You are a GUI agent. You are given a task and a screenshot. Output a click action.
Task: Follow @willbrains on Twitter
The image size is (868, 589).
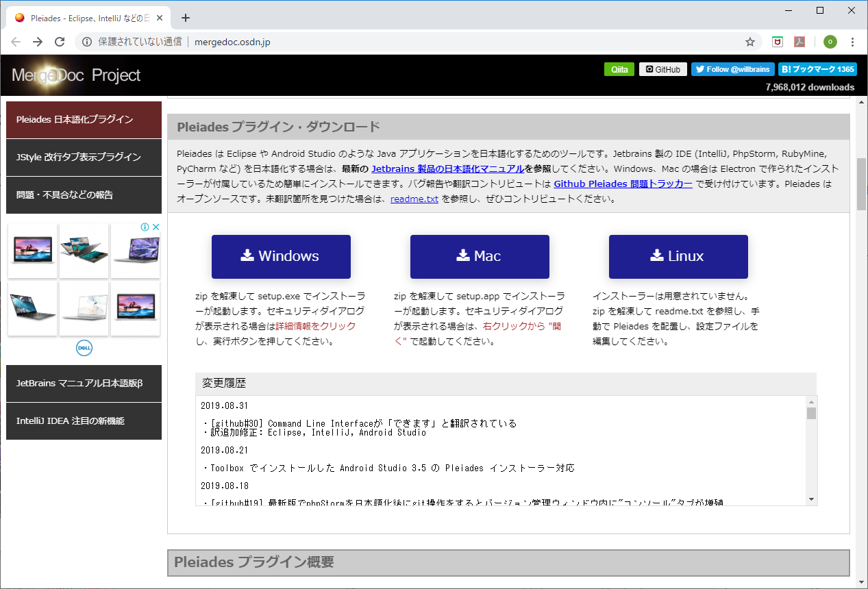[x=733, y=69]
